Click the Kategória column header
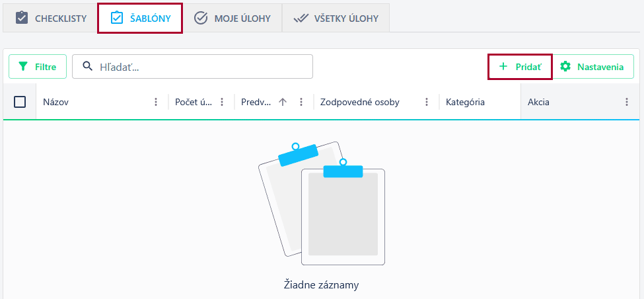 (x=466, y=102)
